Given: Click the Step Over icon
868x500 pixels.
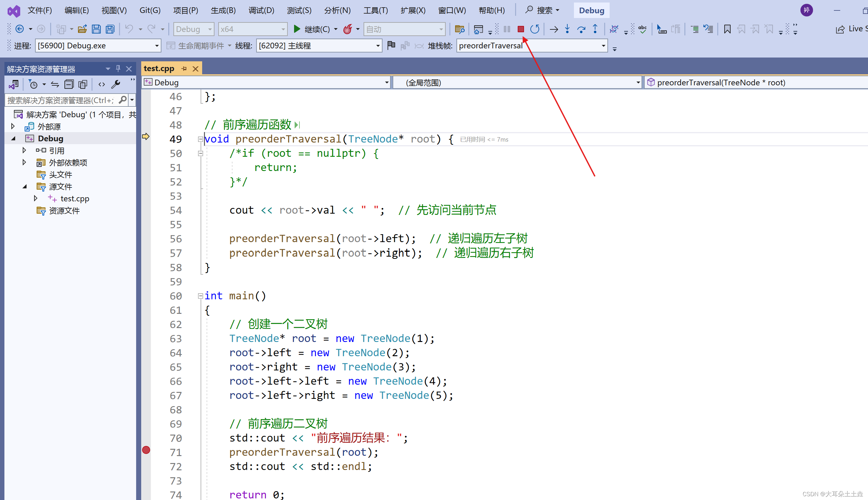Looking at the screenshot, I should (581, 29).
